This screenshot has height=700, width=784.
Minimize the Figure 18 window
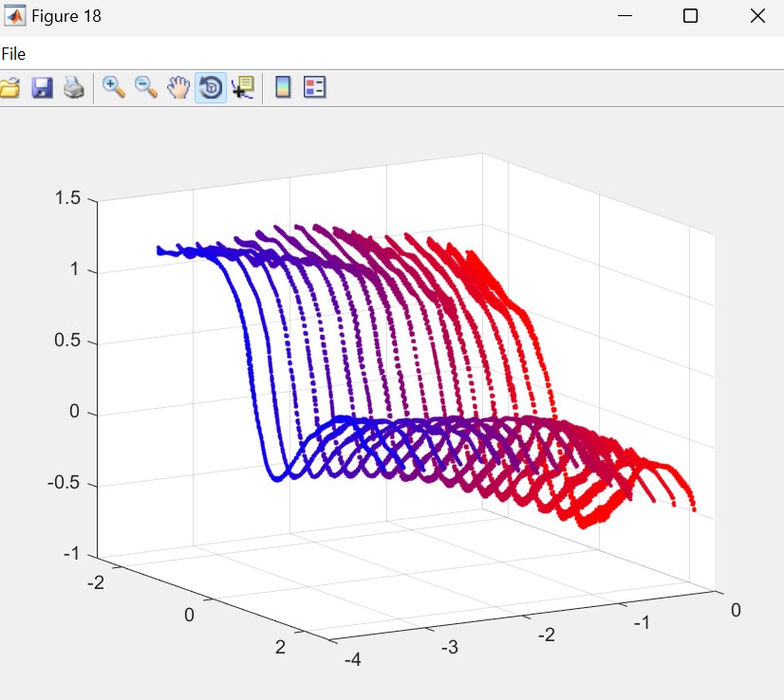625,16
